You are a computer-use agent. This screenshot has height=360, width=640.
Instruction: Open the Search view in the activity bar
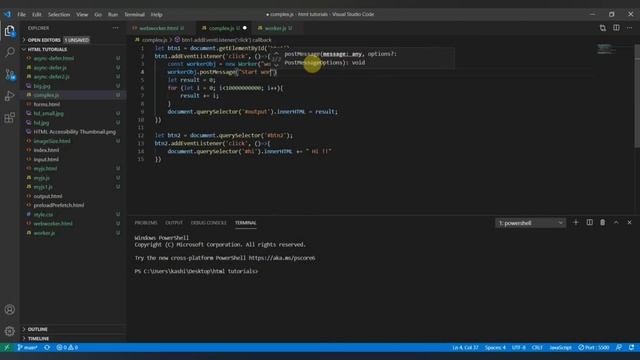tap(10, 52)
